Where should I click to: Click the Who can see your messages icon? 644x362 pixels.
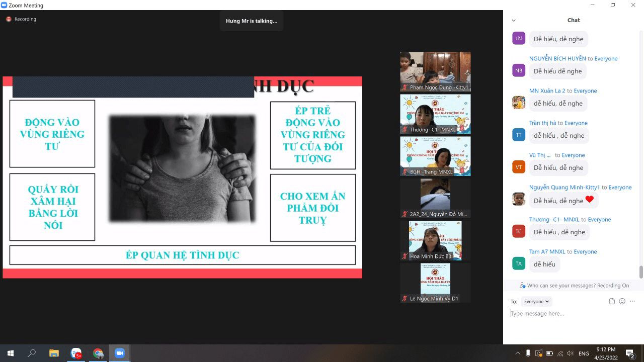click(x=522, y=286)
